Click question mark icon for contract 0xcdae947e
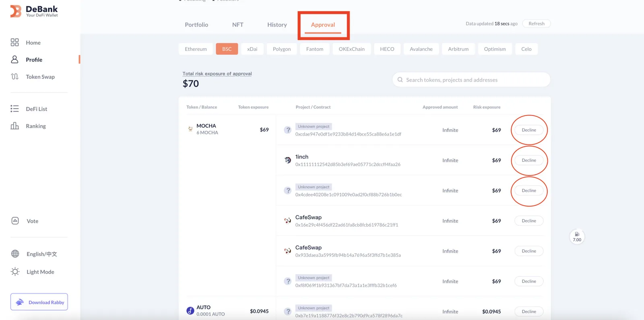 pos(288,130)
